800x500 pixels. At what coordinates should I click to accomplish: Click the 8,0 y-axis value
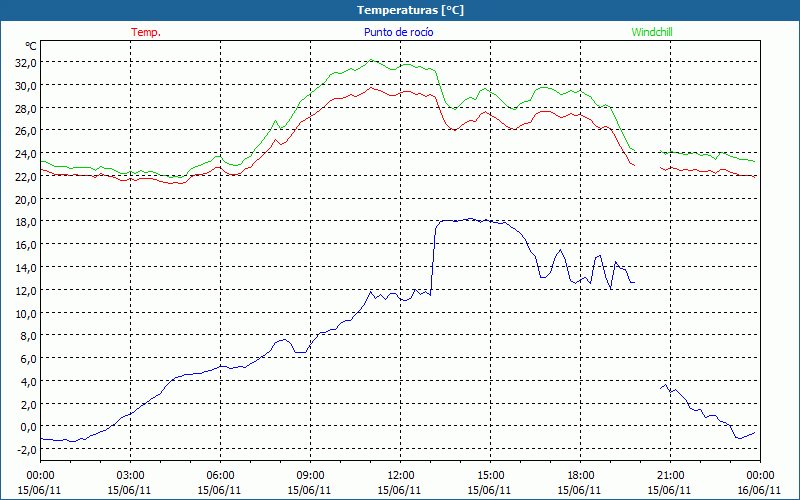click(29, 336)
